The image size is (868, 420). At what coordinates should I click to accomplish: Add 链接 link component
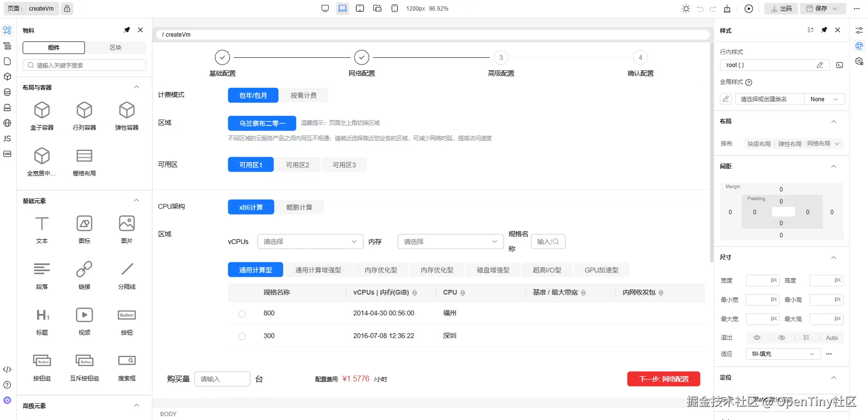pyautogui.click(x=84, y=275)
